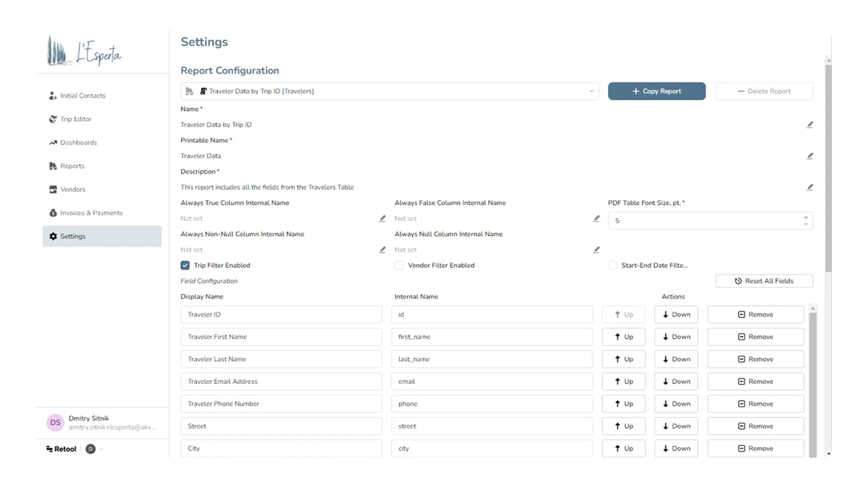Screen dimensions: 868x488
Task: Edit Always False Column Internal Name
Action: click(596, 219)
